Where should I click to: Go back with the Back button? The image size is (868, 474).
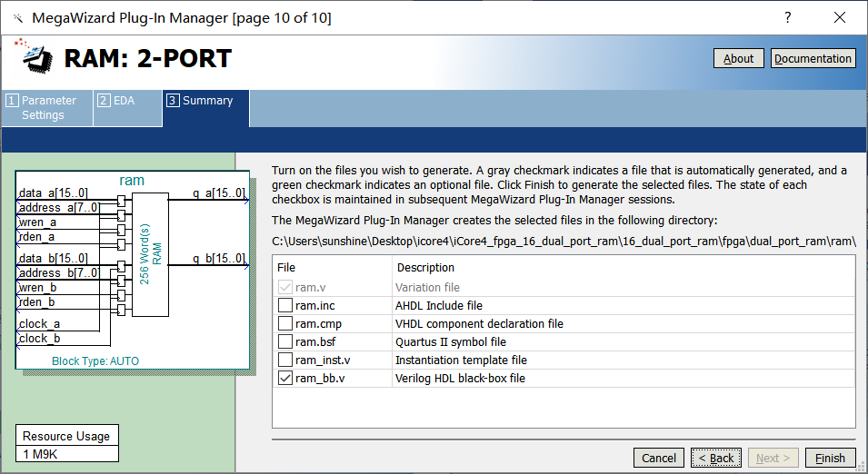[x=716, y=458]
